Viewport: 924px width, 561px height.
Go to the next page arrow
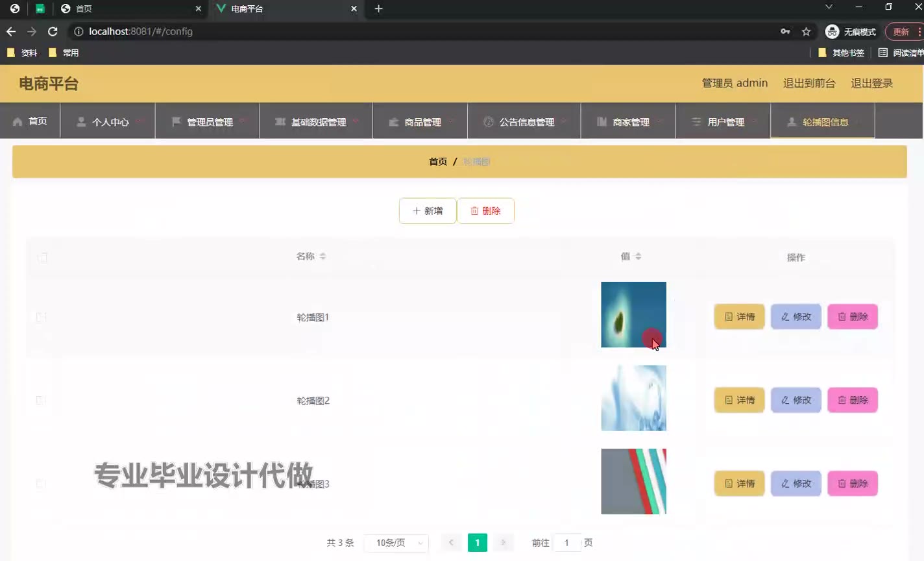point(503,543)
